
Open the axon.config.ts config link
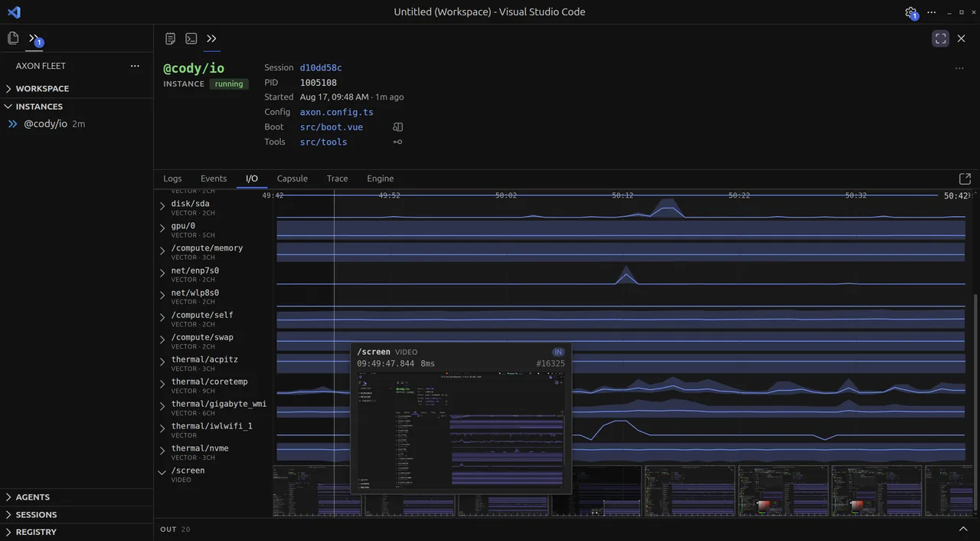coord(337,112)
